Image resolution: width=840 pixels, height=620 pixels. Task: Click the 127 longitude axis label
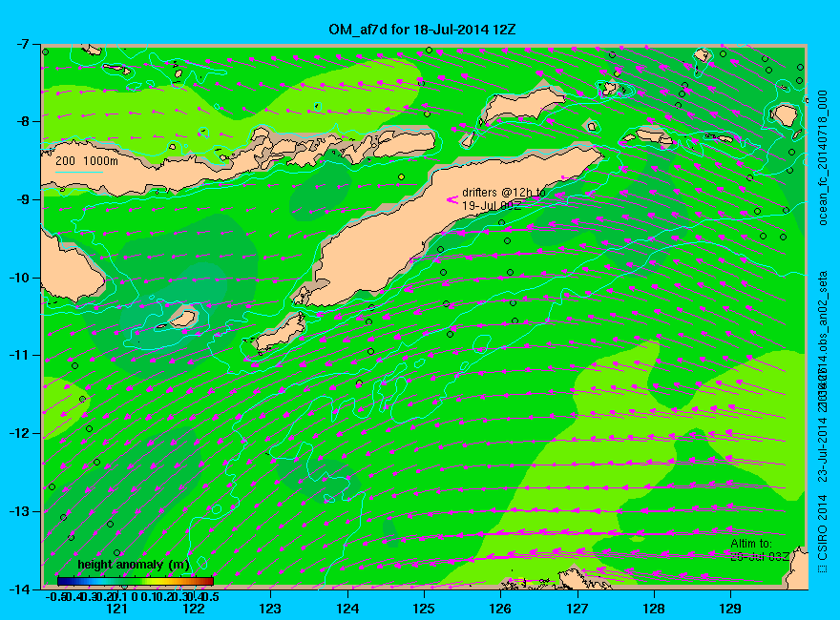(577, 609)
